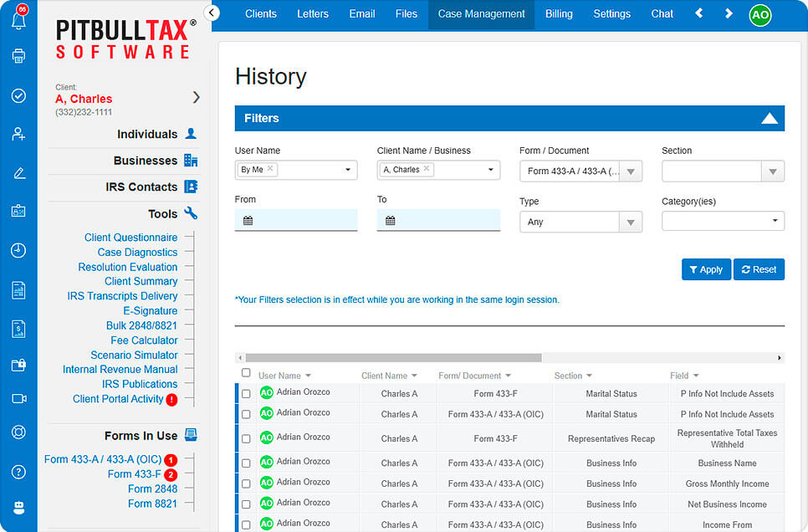Open Form 433-F in Forms In Use
The image size is (808, 532).
point(134,474)
